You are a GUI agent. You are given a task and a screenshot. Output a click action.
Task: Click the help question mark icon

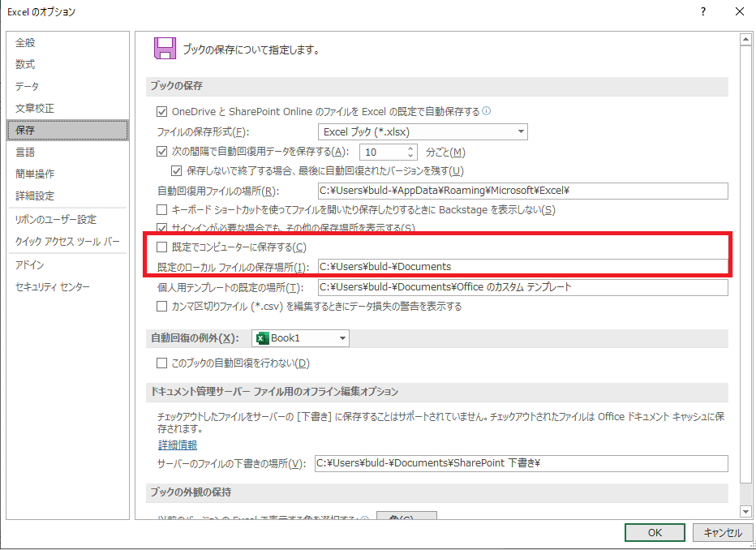pos(703,11)
